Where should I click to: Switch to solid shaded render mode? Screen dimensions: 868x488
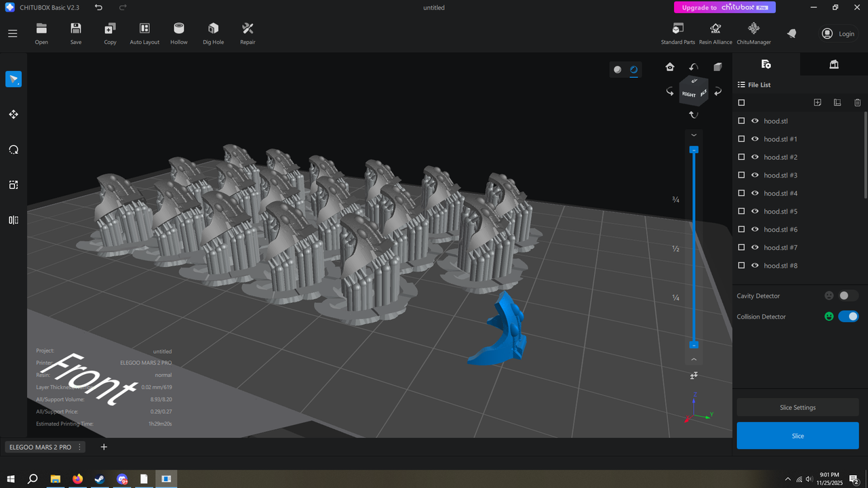(x=617, y=69)
